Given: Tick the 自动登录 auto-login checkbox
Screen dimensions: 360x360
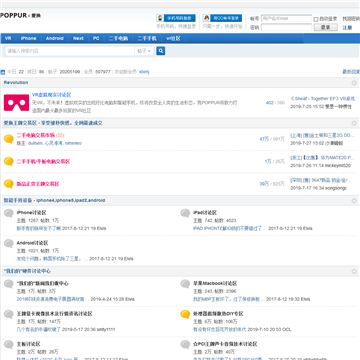Looking at the screenshot, I should coord(316,19).
